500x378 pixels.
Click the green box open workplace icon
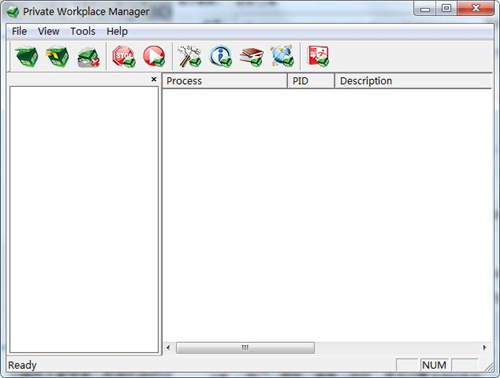click(x=27, y=56)
